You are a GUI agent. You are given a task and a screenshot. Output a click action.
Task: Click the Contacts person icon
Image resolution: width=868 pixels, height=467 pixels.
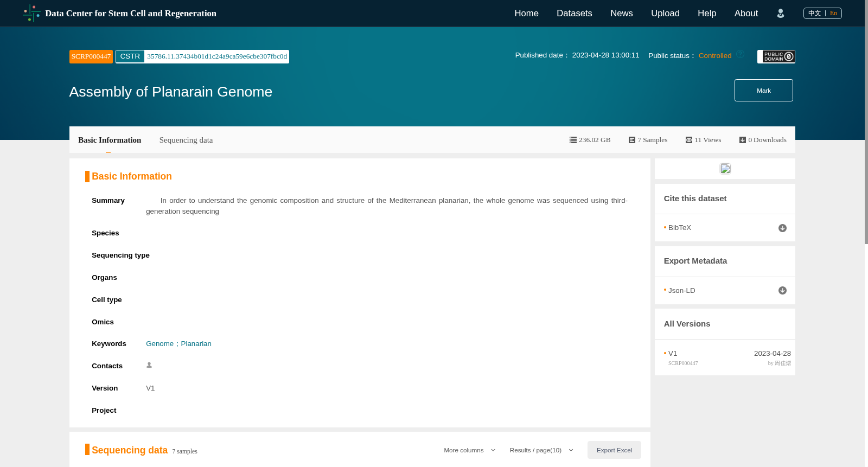(149, 366)
